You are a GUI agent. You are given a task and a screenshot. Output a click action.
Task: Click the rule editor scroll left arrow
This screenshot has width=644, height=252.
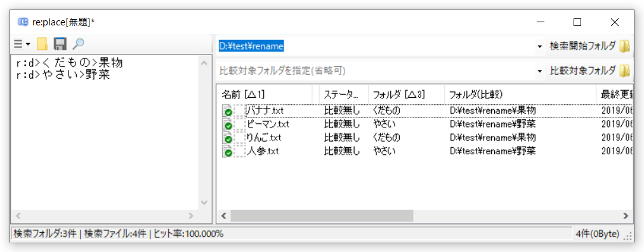(x=18, y=216)
